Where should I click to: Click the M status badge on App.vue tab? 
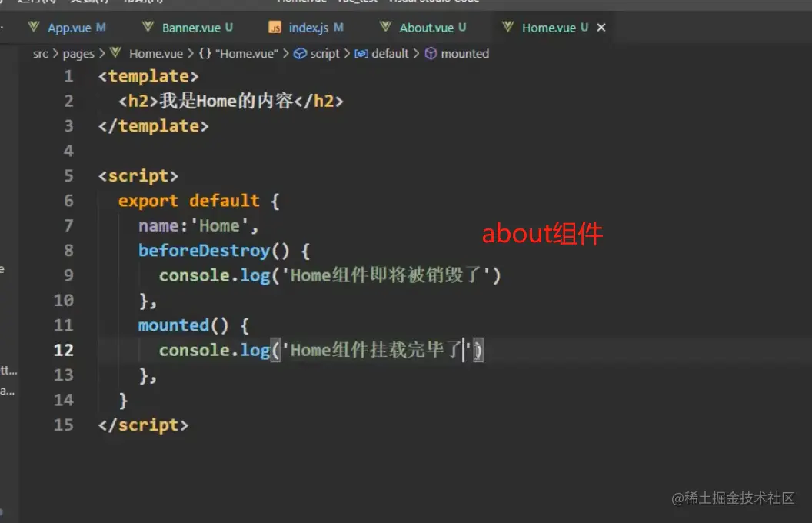(x=101, y=27)
